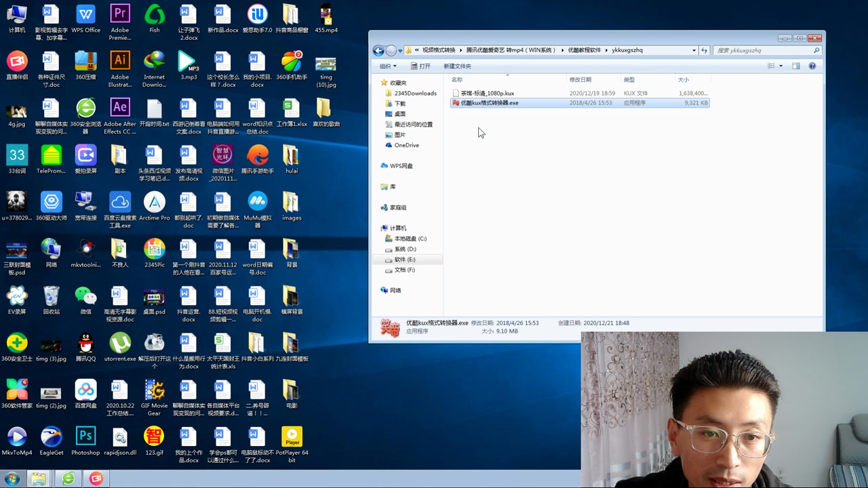Viewport: 868px width, 488px height.
Task: Select the 计算机 desktop icon
Action: (x=17, y=18)
